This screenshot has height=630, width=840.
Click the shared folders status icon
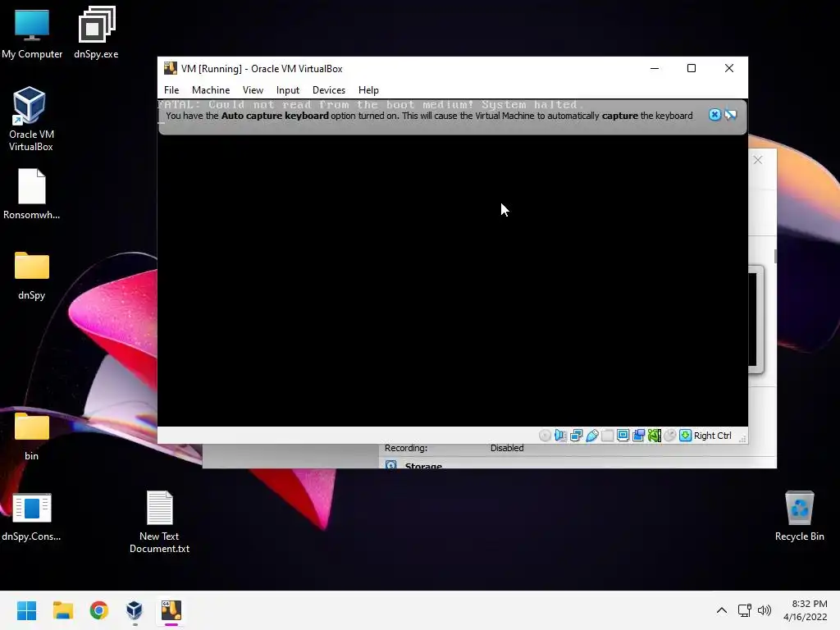[x=608, y=436]
